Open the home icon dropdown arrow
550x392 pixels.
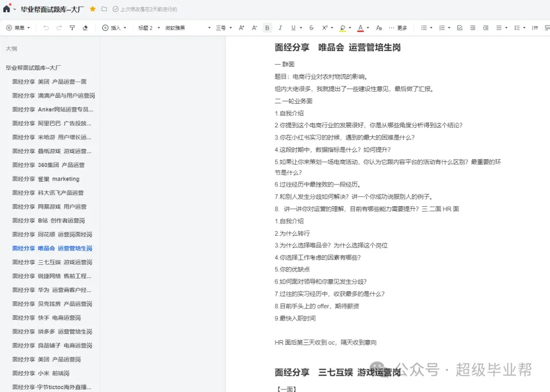point(15,9)
